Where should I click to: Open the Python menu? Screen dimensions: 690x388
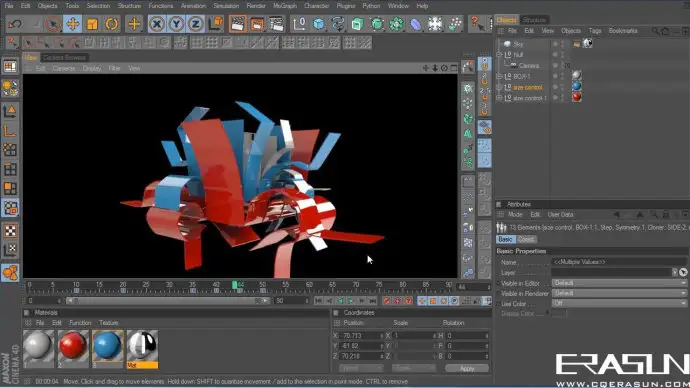pos(371,6)
